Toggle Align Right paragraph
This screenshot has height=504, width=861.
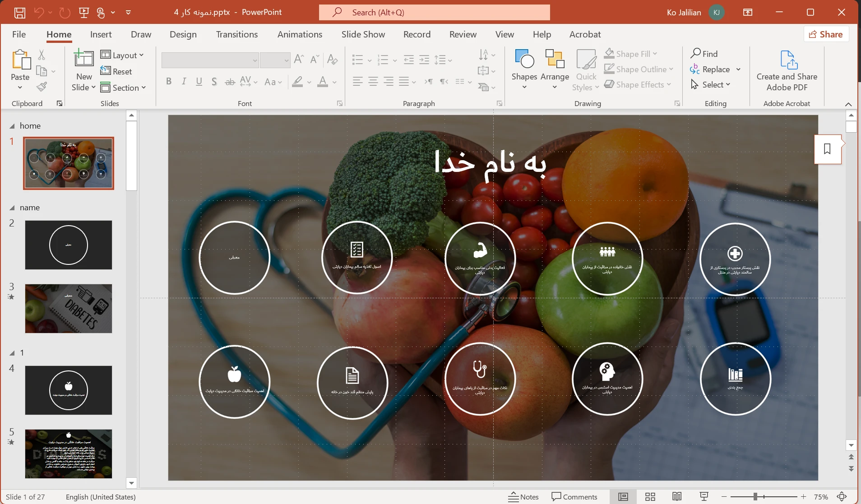pyautogui.click(x=389, y=82)
